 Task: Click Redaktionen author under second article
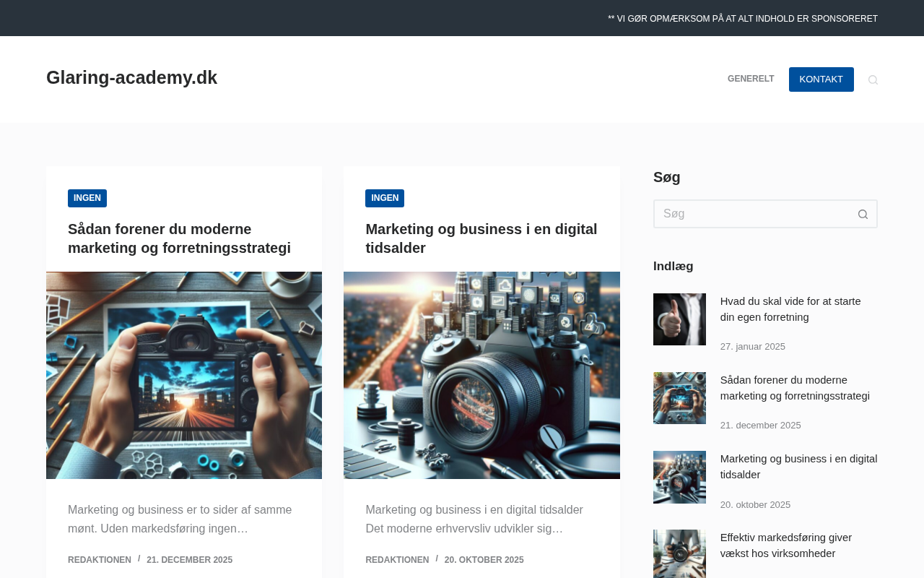pos(397,560)
